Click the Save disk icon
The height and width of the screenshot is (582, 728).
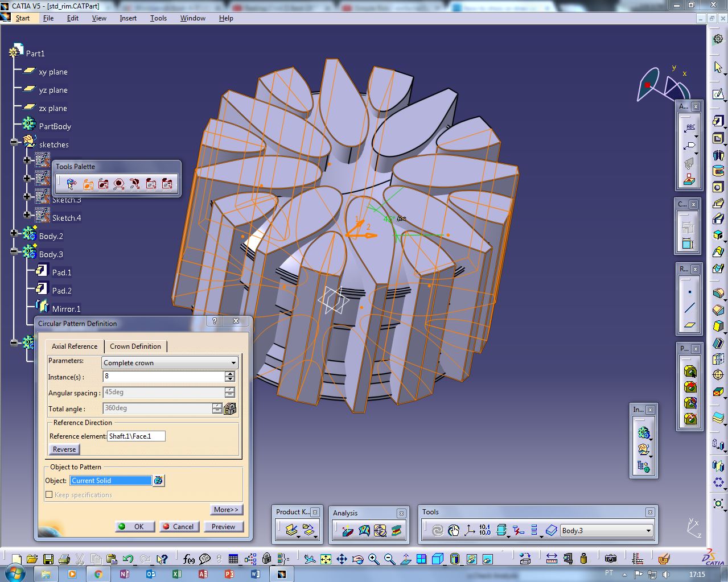point(48,559)
